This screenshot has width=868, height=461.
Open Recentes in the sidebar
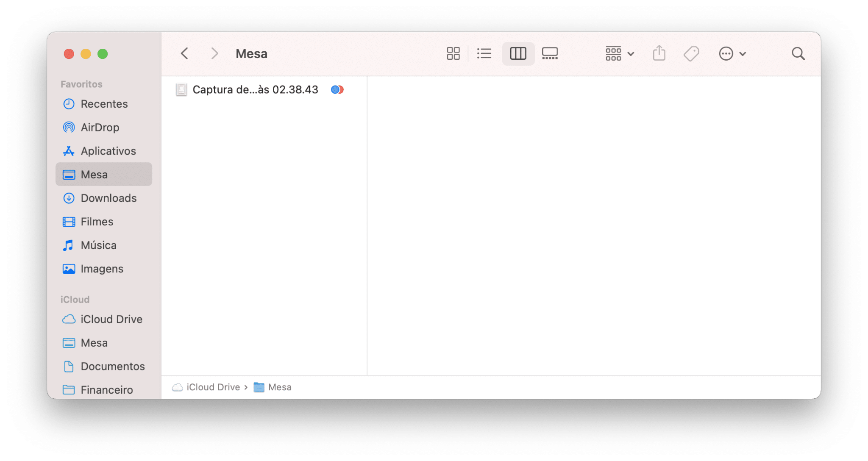104,104
